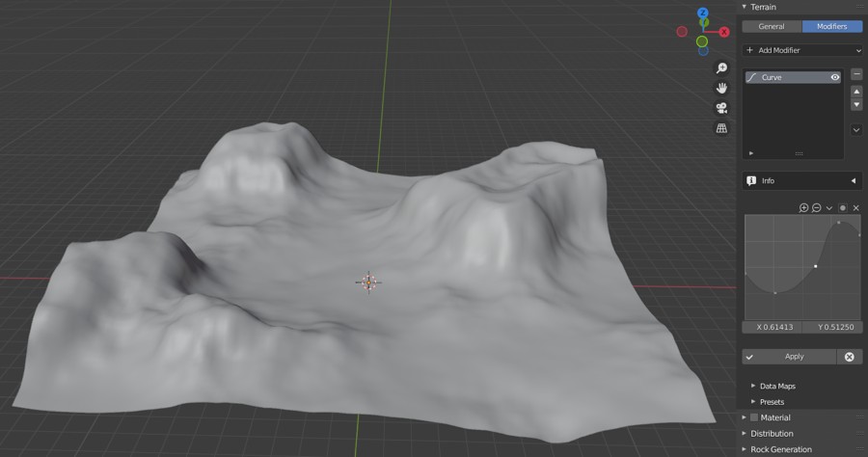Toggle Curve modifier visibility eye
868x457 pixels.
[x=835, y=77]
